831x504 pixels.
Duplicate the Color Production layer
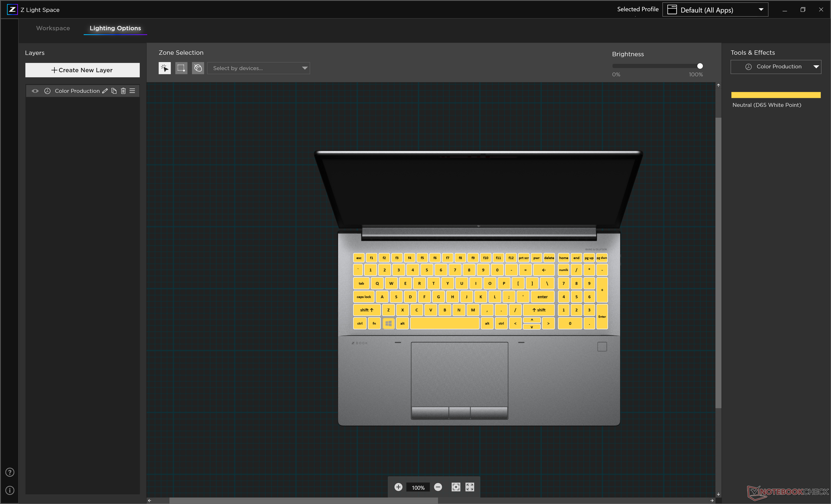[x=114, y=91]
